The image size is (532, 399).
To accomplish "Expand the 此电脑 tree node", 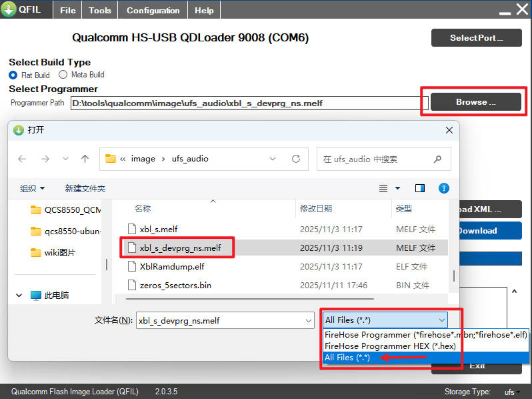I will (x=19, y=295).
